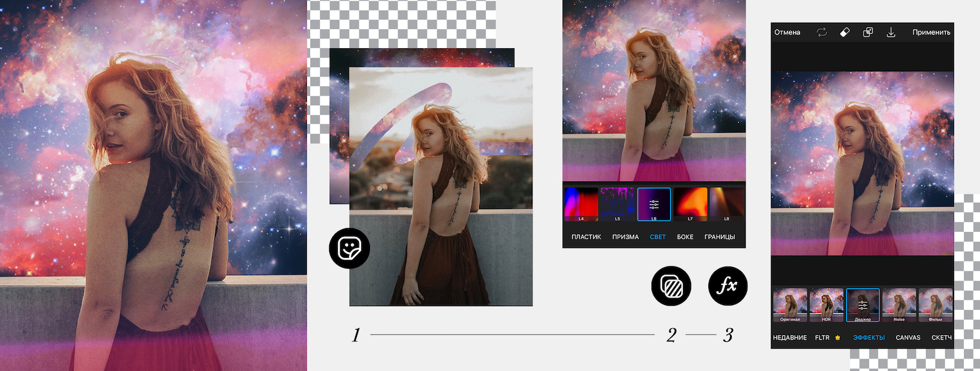Select the HDR effect thumbnail
The height and width of the screenshot is (371, 980).
826,305
